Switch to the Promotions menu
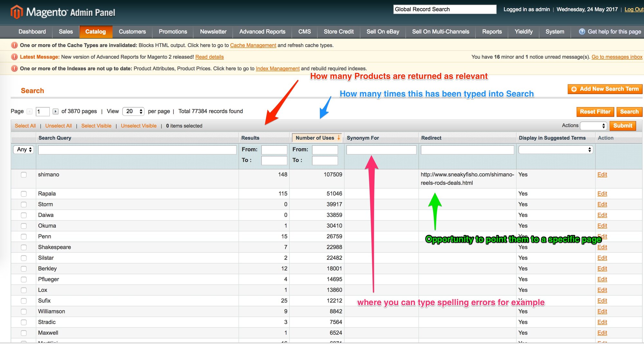 pyautogui.click(x=173, y=32)
